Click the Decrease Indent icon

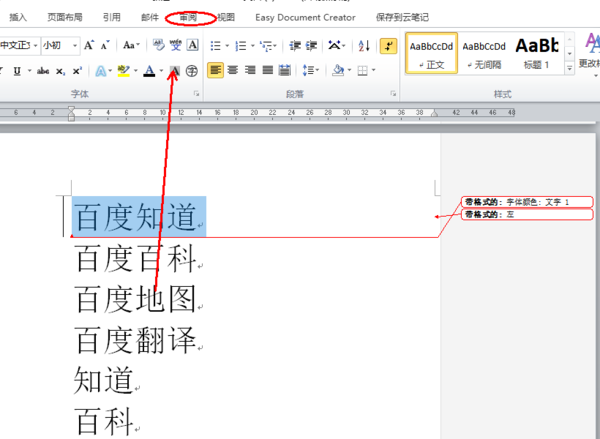click(295, 46)
